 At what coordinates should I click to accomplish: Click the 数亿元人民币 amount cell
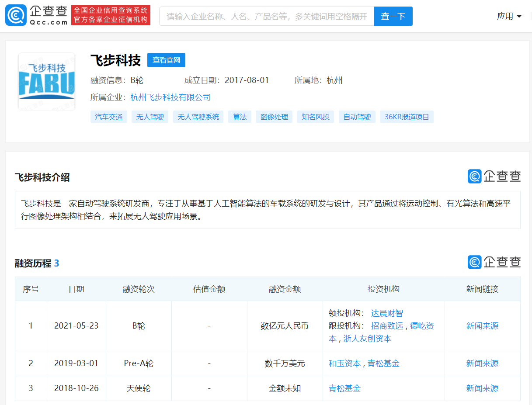coord(285,326)
